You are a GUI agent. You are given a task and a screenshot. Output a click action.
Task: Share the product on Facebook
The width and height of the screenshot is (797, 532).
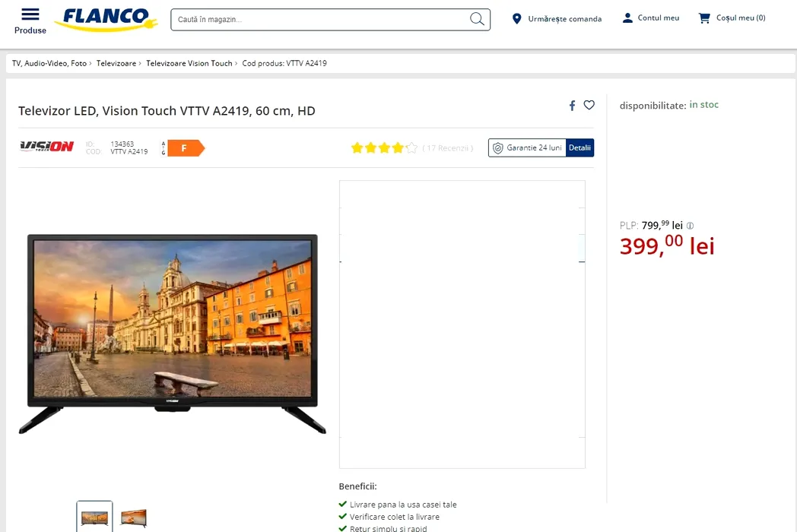click(572, 105)
